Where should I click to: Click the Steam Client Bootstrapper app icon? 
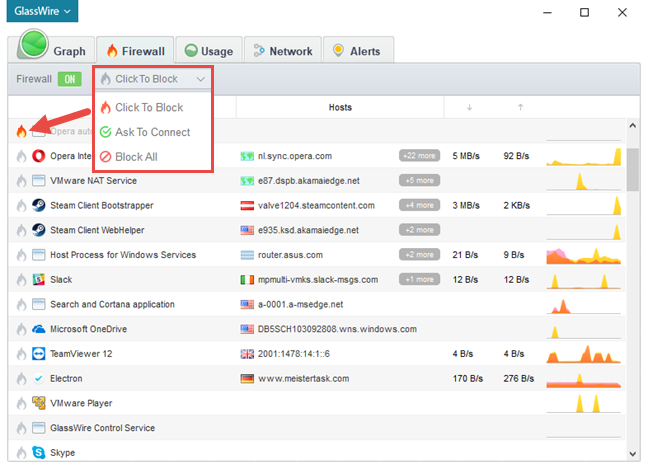[x=39, y=205]
